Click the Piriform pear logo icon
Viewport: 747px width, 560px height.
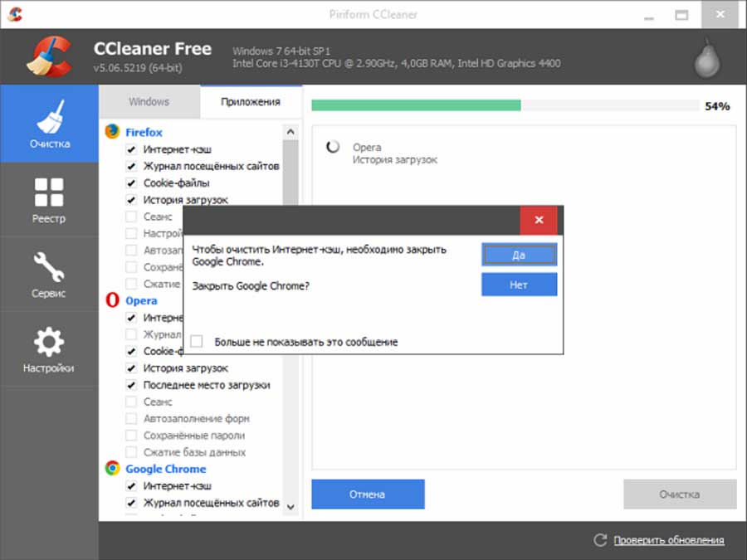707,58
